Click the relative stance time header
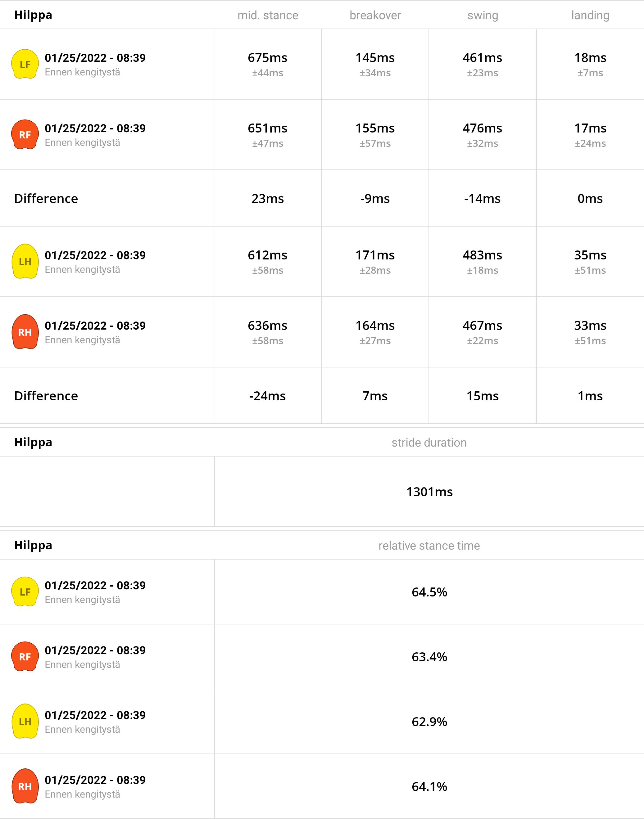The image size is (644, 819). (x=429, y=545)
